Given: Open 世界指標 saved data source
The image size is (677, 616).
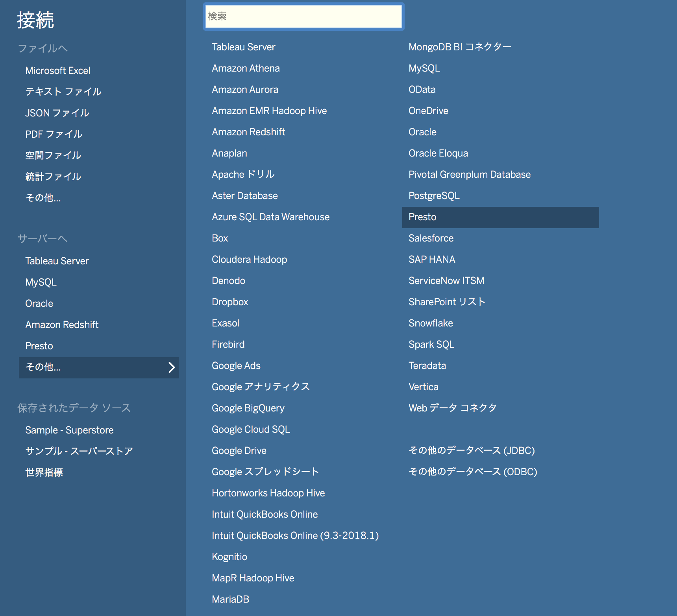Looking at the screenshot, I should [x=44, y=472].
